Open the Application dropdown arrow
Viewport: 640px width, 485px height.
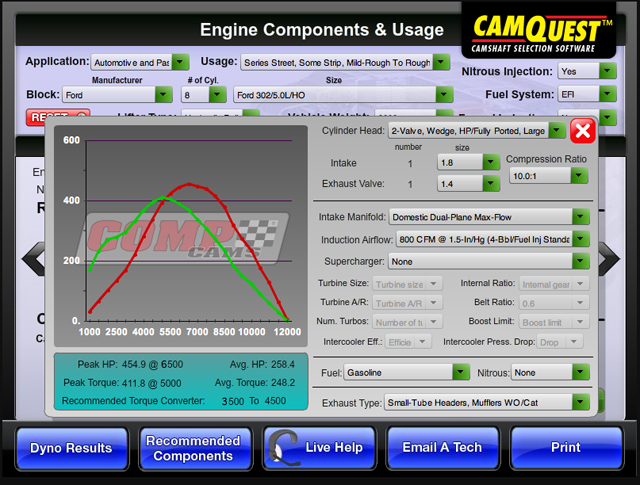coord(180,62)
